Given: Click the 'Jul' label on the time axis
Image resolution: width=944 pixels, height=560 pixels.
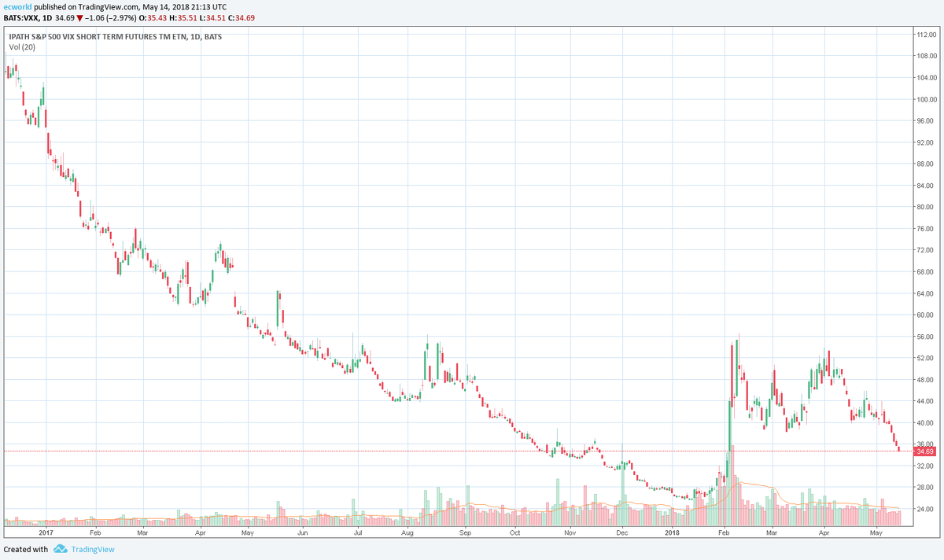Looking at the screenshot, I should pos(357,532).
